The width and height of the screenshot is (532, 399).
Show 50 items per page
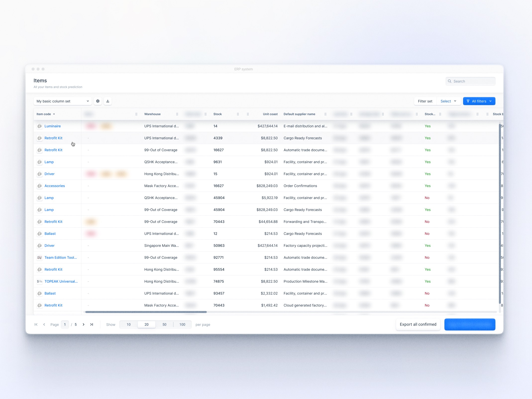pyautogui.click(x=164, y=324)
